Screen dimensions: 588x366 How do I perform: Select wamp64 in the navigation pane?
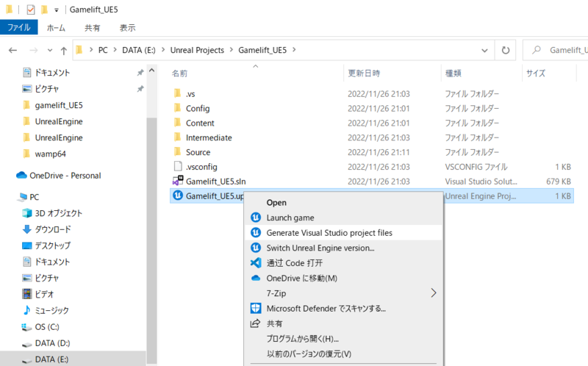click(50, 154)
